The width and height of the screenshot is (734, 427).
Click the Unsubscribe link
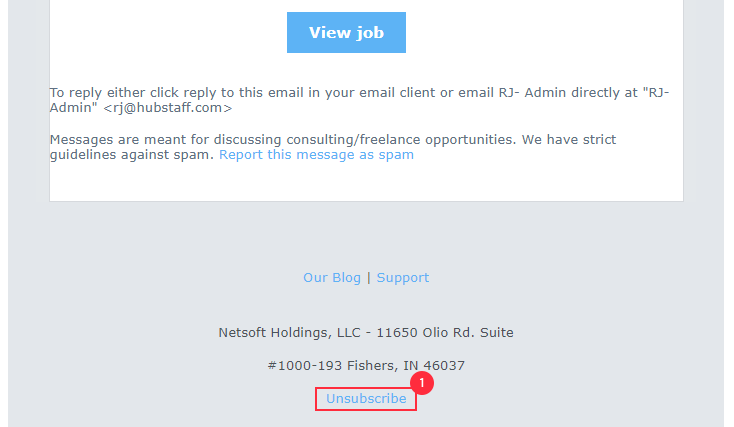coord(366,398)
